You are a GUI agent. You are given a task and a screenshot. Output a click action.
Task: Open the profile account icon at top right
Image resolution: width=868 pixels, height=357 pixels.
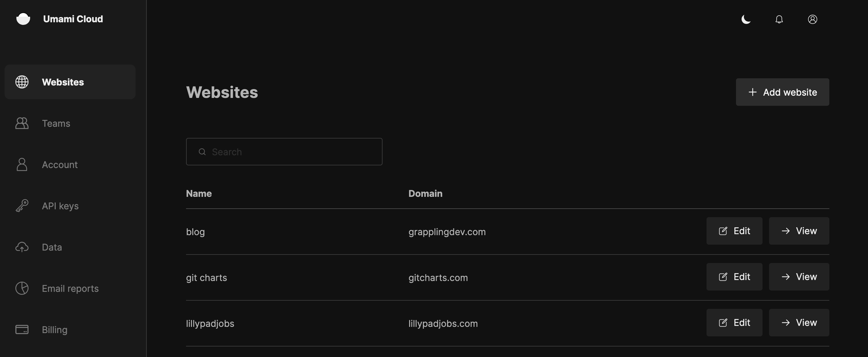coord(813,19)
